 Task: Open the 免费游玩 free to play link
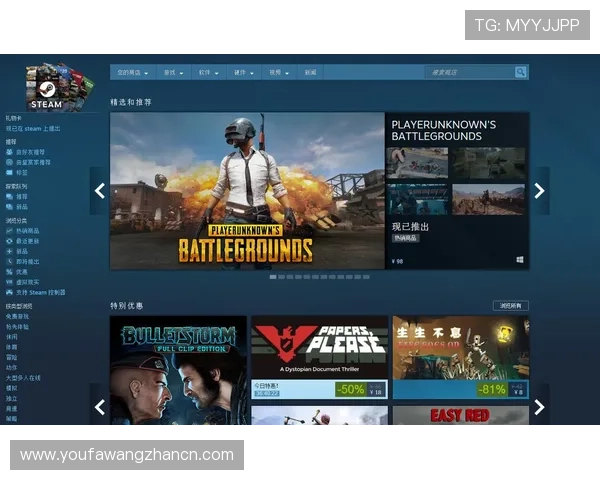(18, 316)
